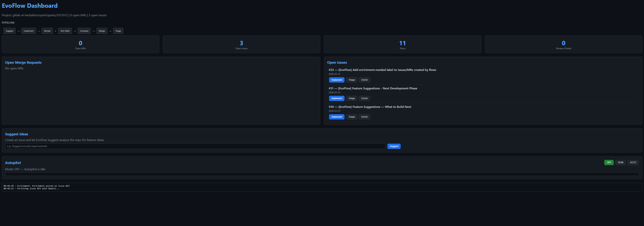Enrich issue #21 Next Development Phase
The image size is (644, 226).
pyautogui.click(x=364, y=98)
